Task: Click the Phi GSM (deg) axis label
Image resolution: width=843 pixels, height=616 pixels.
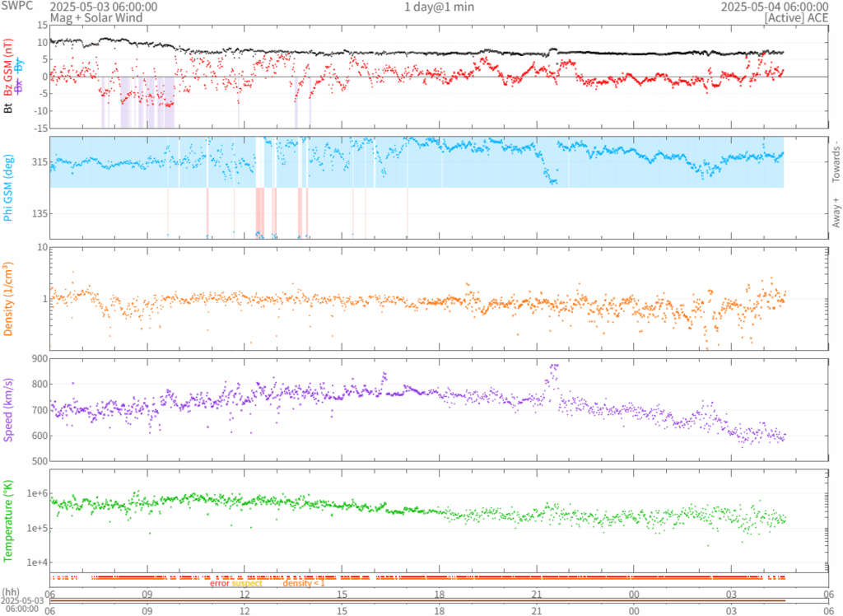Action: tap(8, 189)
